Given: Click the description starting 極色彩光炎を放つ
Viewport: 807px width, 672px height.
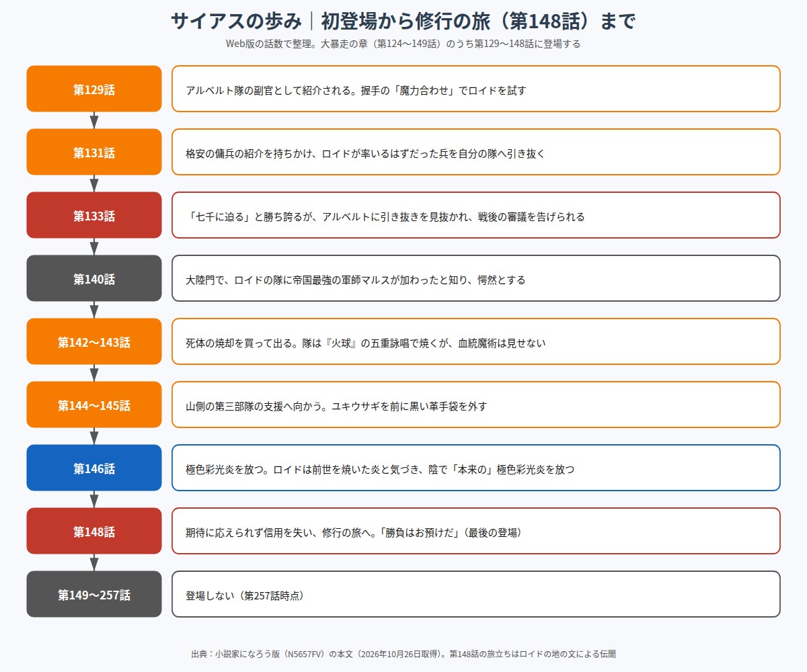Looking at the screenshot, I should click(476, 468).
